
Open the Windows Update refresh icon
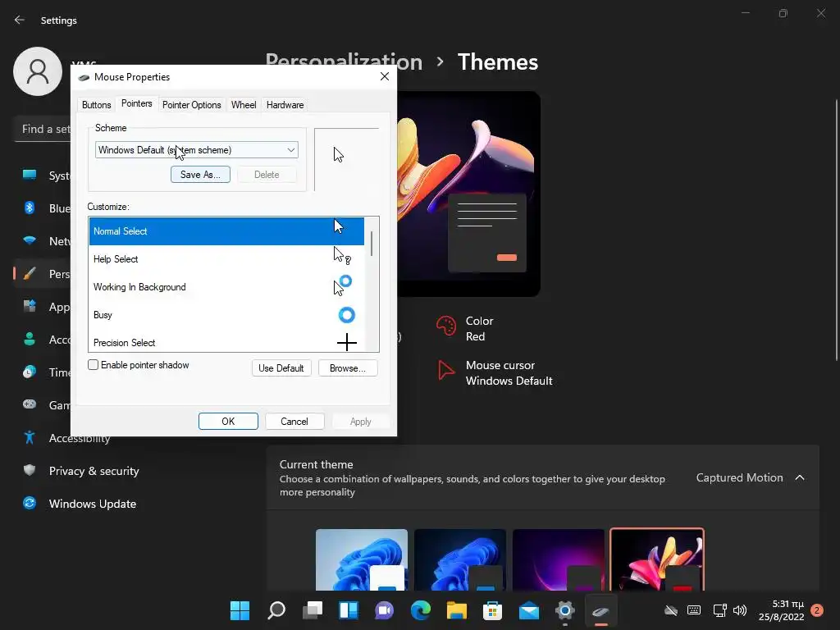[x=30, y=503]
